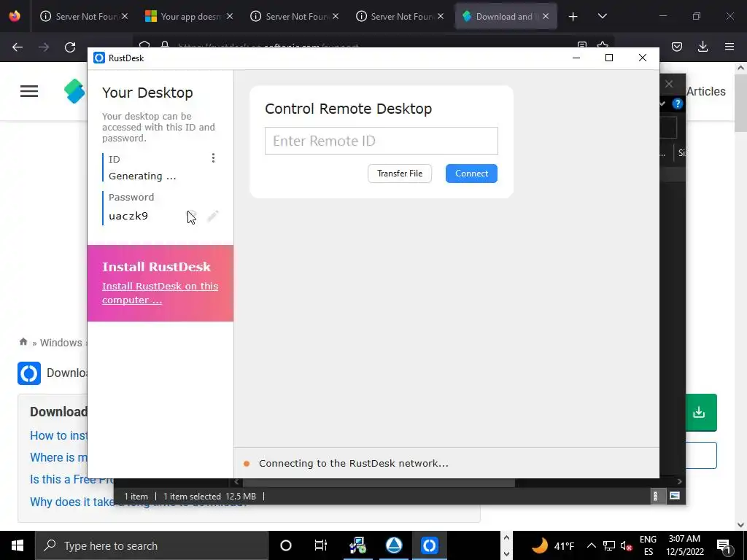Screen dimensions: 747x560
Task: Click the Connecting to the RustDesk network status
Action: pos(354,463)
